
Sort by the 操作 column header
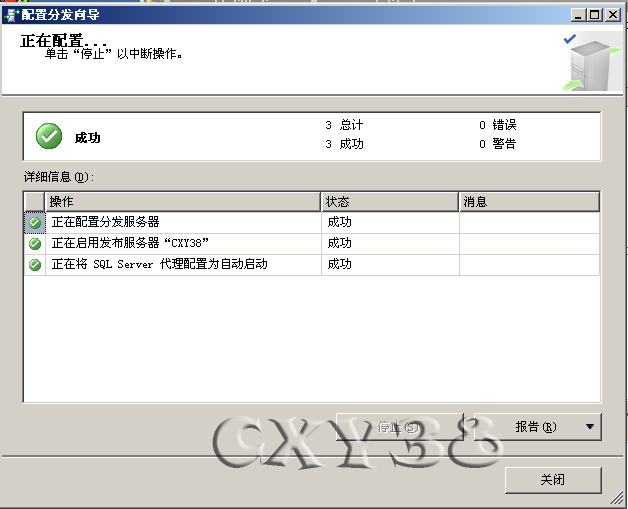tap(183, 202)
